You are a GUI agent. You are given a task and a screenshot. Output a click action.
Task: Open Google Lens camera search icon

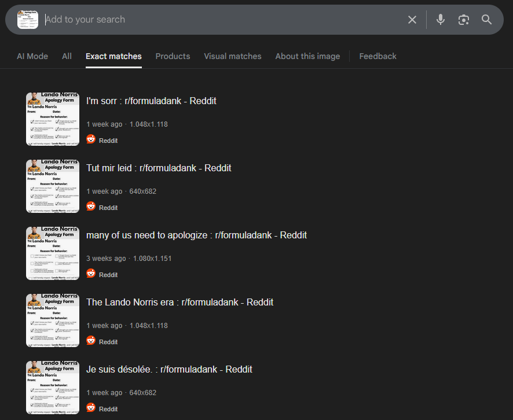(x=464, y=20)
